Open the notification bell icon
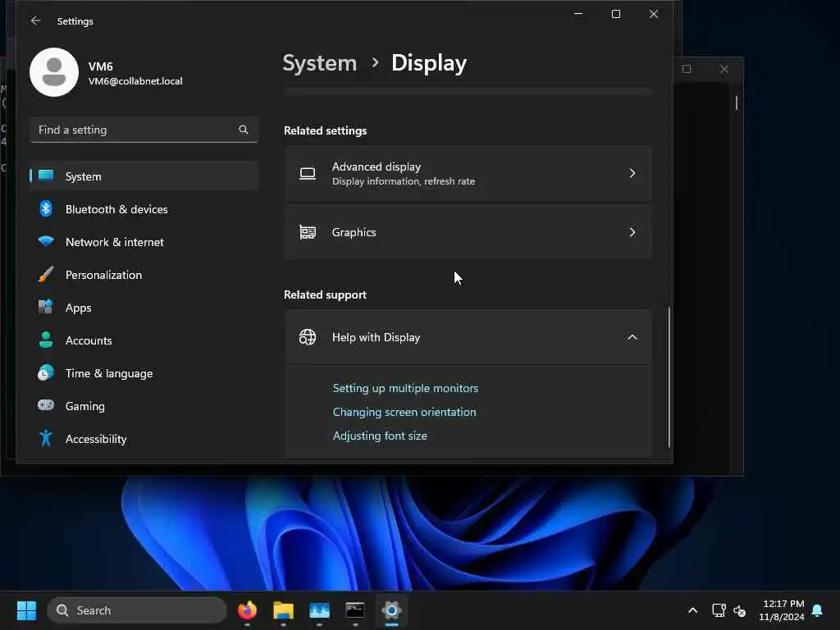Image resolution: width=840 pixels, height=630 pixels. [817, 610]
